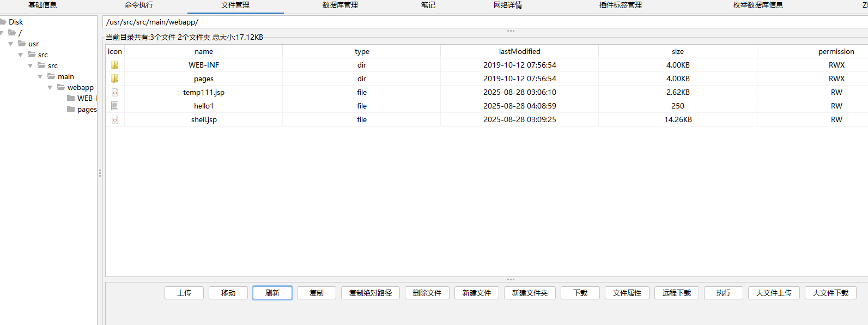The width and height of the screenshot is (868, 325).
Task: Click the 复制 button
Action: [x=317, y=293]
